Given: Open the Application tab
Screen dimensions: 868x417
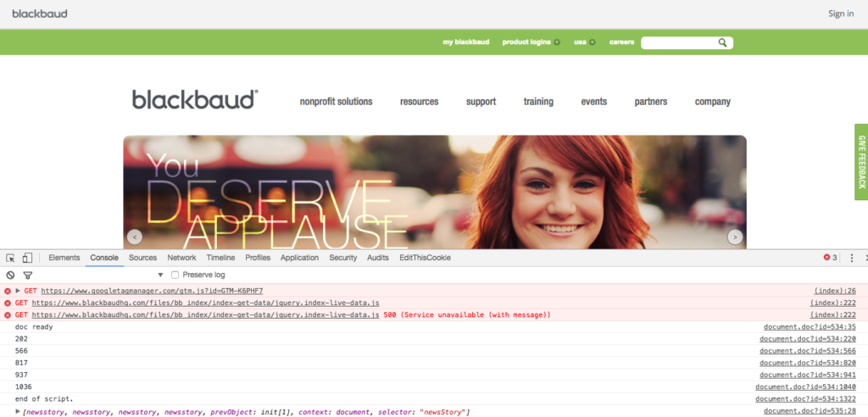Looking at the screenshot, I should (299, 258).
